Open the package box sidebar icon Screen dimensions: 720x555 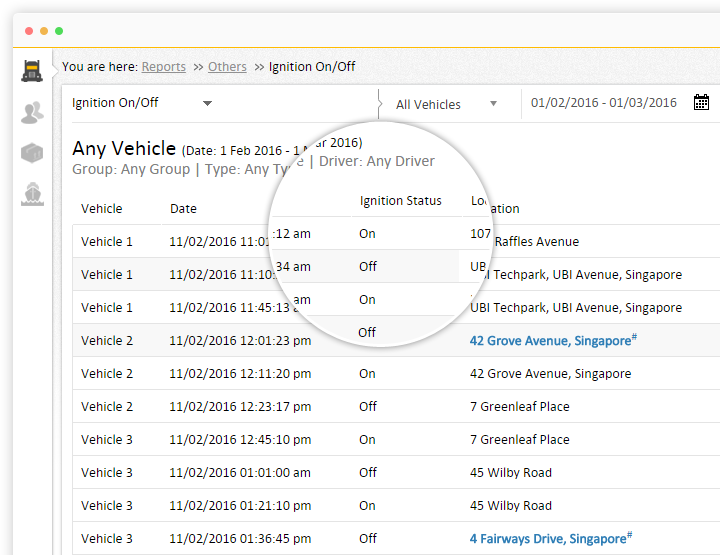coord(32,153)
